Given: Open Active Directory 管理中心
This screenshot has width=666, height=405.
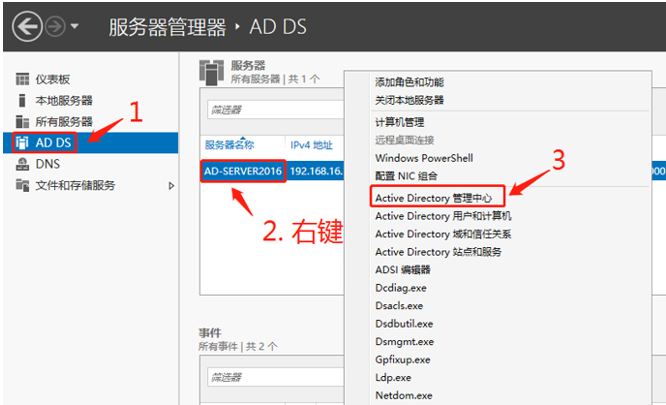Looking at the screenshot, I should tap(434, 198).
